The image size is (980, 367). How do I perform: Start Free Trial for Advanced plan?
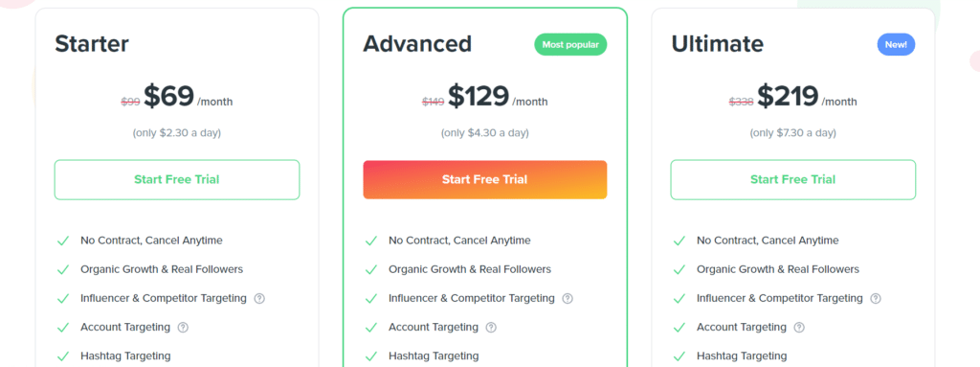coord(485,180)
